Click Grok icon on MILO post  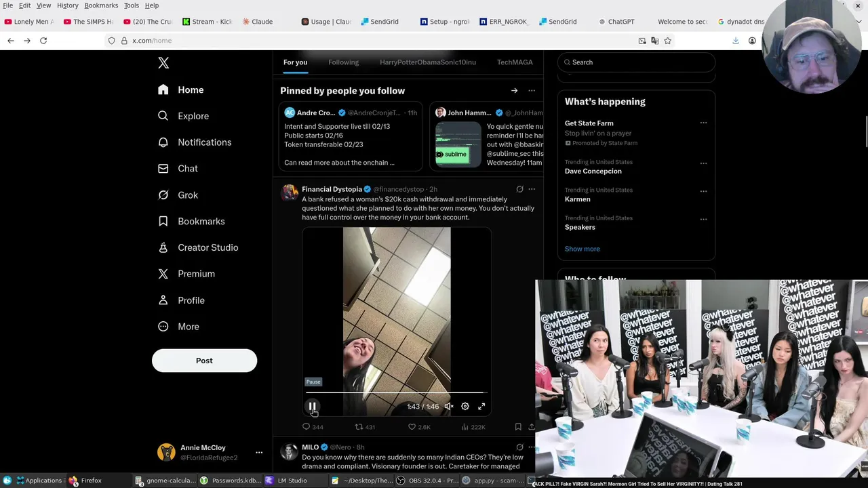click(519, 447)
